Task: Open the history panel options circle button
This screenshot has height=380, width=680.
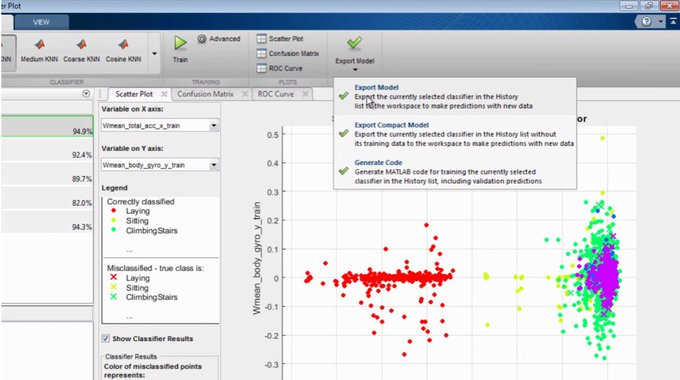Action: coord(86,93)
